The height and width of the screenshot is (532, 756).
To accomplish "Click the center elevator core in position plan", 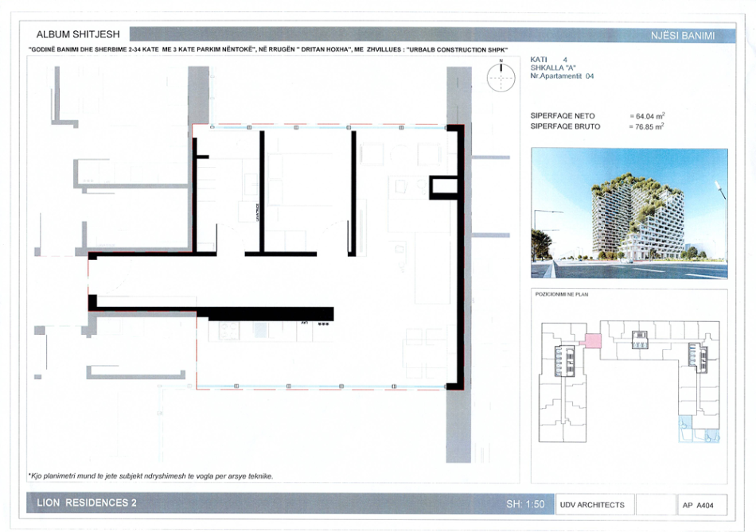I will pyautogui.click(x=640, y=340).
